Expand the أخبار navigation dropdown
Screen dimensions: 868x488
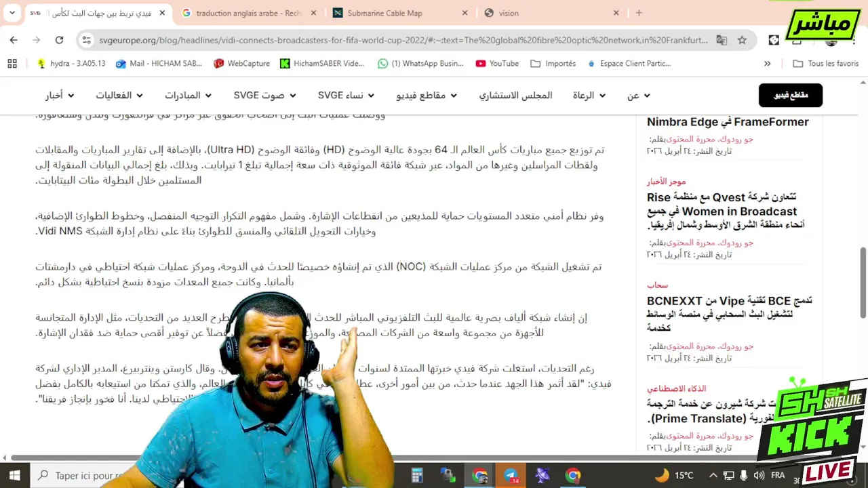point(60,96)
